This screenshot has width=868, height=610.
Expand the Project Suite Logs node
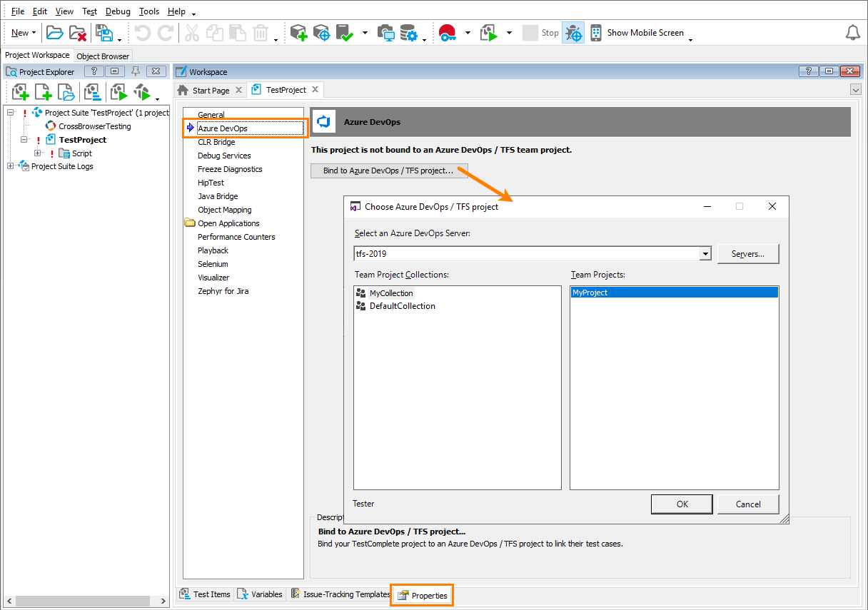(x=11, y=166)
